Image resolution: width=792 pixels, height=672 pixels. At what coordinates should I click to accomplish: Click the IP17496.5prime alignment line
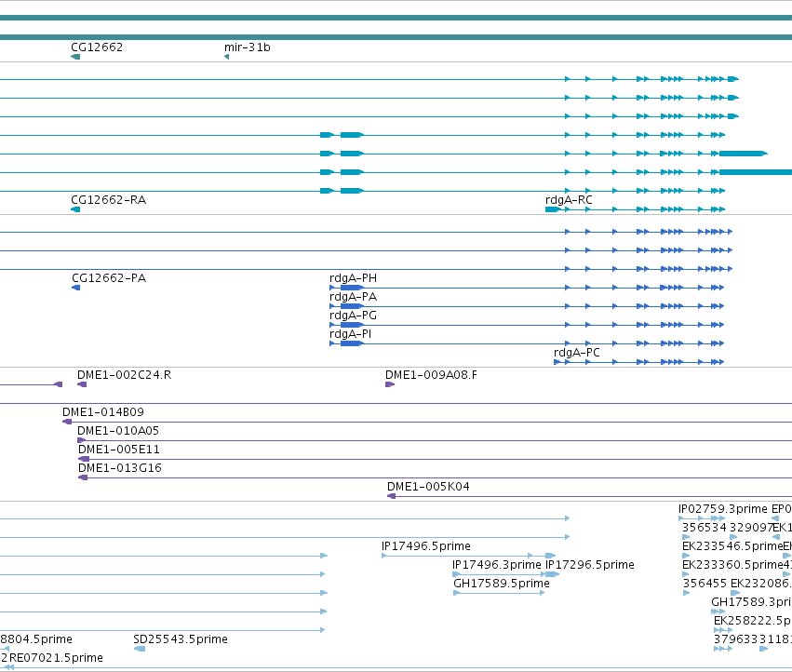point(469,556)
